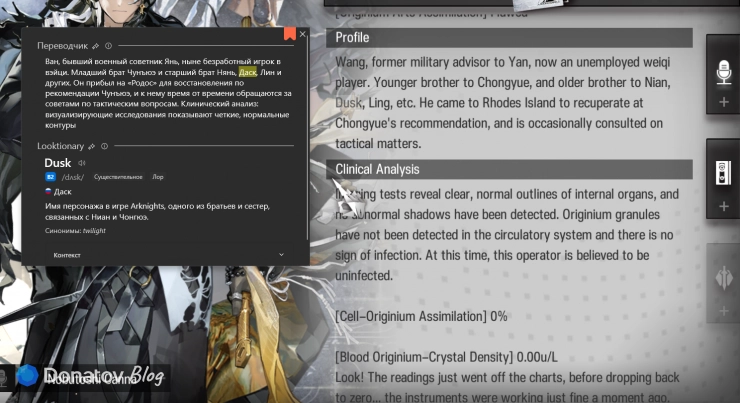The height and width of the screenshot is (403, 740).
Task: Click the Лор tag
Action: tap(158, 177)
